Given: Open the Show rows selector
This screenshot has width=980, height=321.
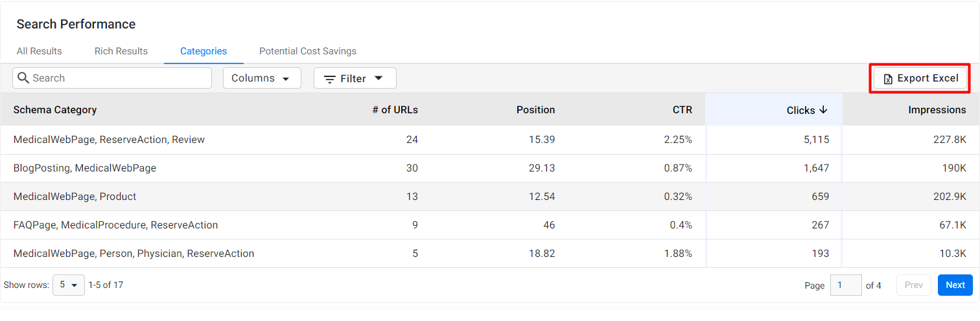Looking at the screenshot, I should click(69, 285).
